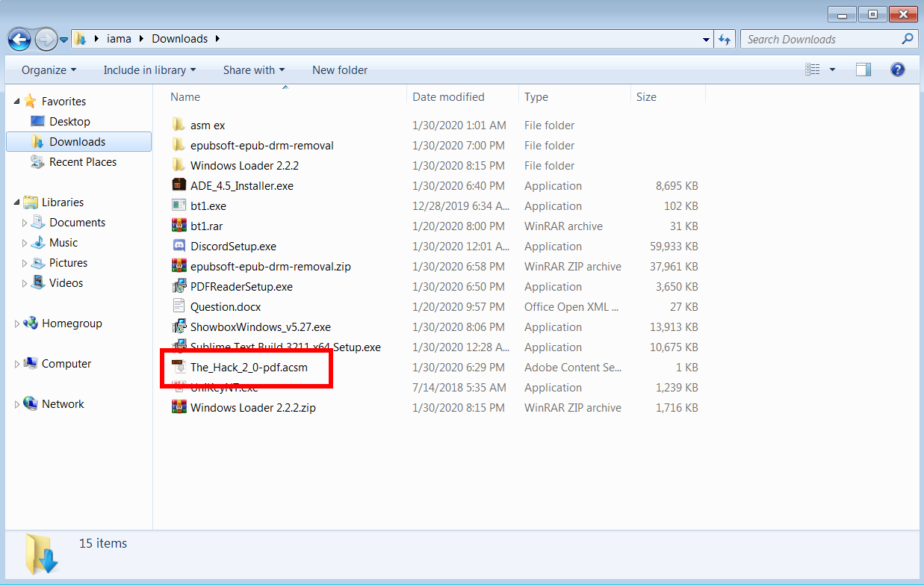Viewport: 924px width, 585px height.
Task: Click the New folder button
Action: 340,69
